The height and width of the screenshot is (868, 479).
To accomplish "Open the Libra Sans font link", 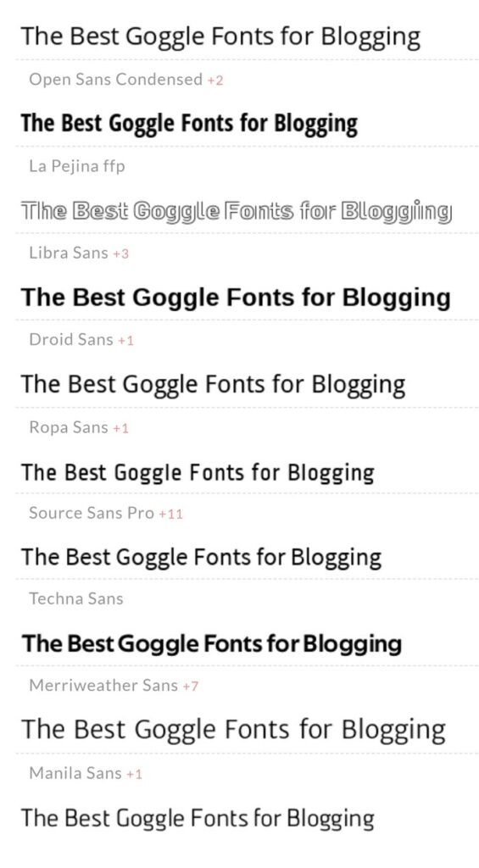I will [x=69, y=253].
